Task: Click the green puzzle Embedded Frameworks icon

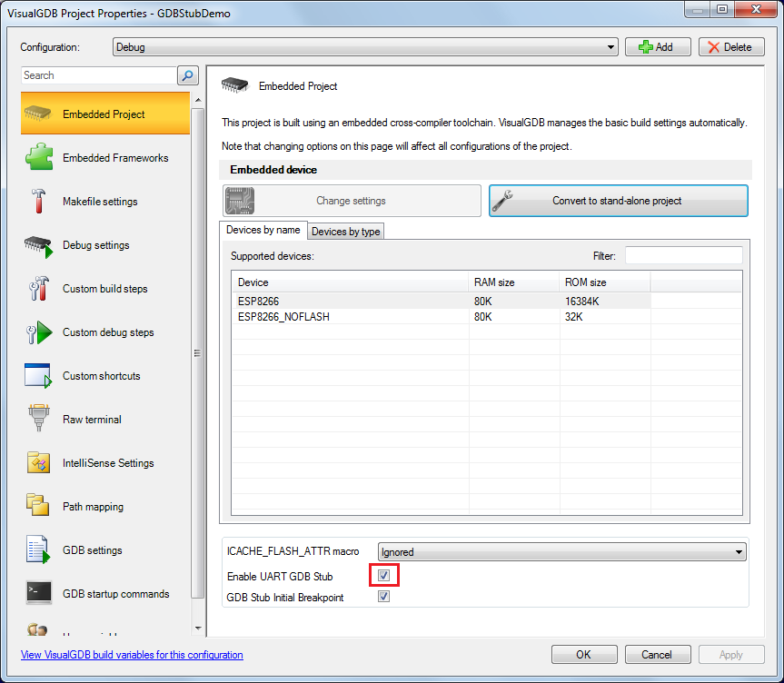Action: pos(38,157)
